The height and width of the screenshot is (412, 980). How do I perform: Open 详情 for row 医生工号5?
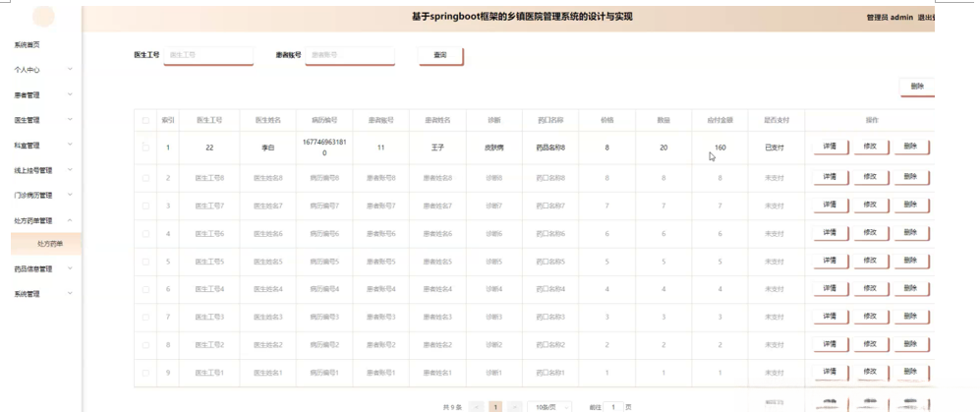[830, 261]
